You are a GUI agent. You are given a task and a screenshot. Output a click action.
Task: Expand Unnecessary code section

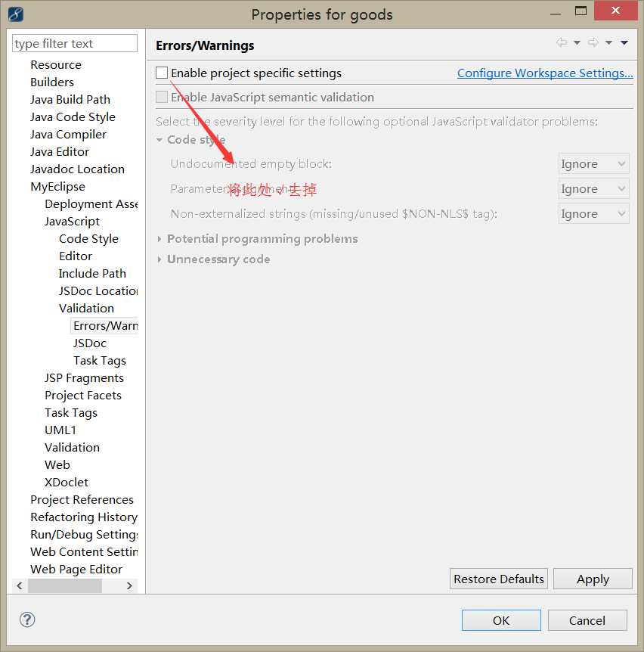pos(159,259)
